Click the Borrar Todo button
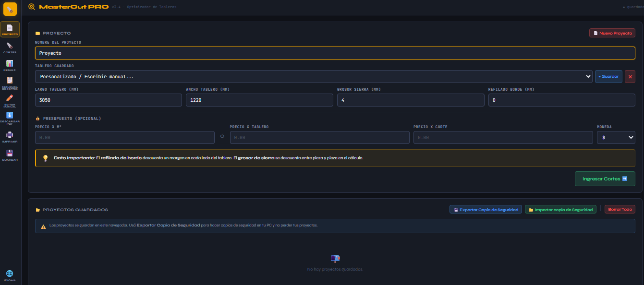The width and height of the screenshot is (644, 285). 620,209
